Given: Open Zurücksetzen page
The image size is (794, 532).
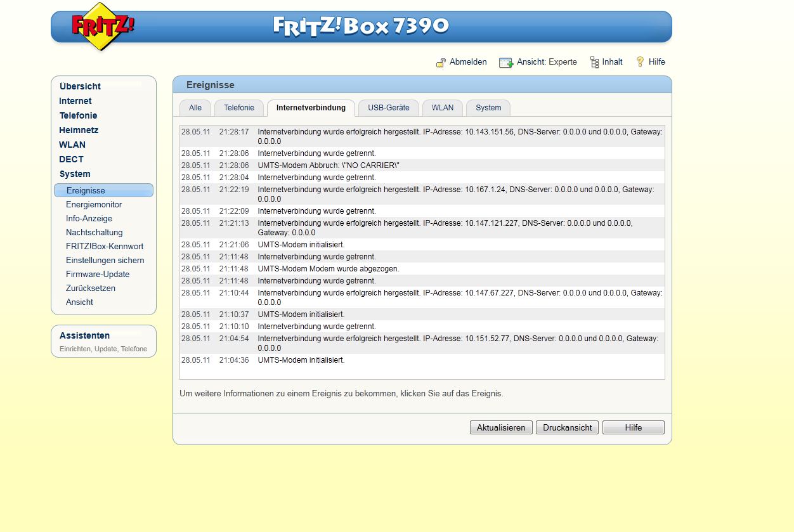Looking at the screenshot, I should point(91,289).
